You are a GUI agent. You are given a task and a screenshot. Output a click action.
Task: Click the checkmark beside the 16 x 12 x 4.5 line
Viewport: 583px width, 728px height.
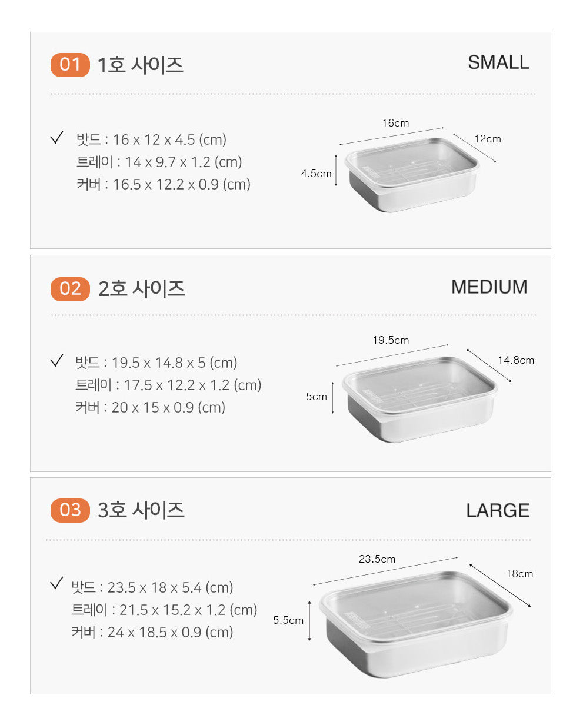[56, 138]
